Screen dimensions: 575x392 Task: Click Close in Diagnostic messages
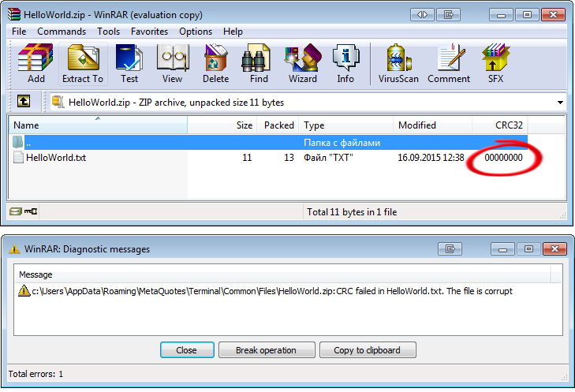coord(187,350)
